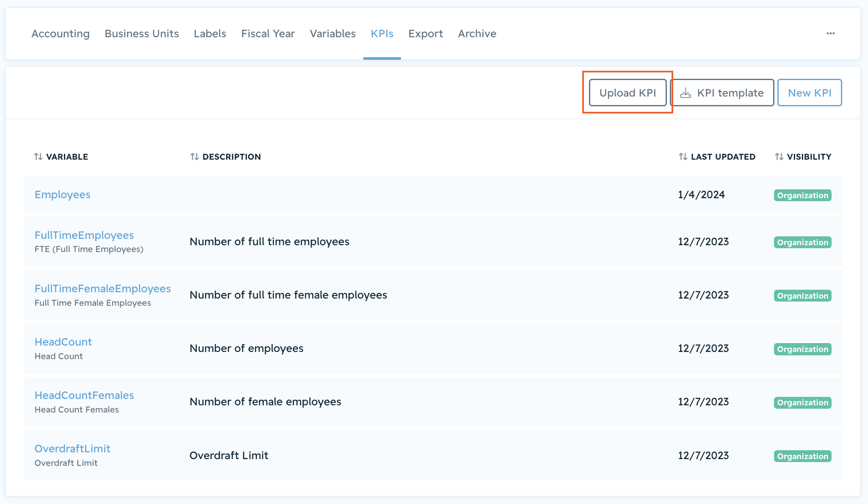The image size is (868, 504).
Task: Click 'Number of female employees' description
Action: point(265,402)
